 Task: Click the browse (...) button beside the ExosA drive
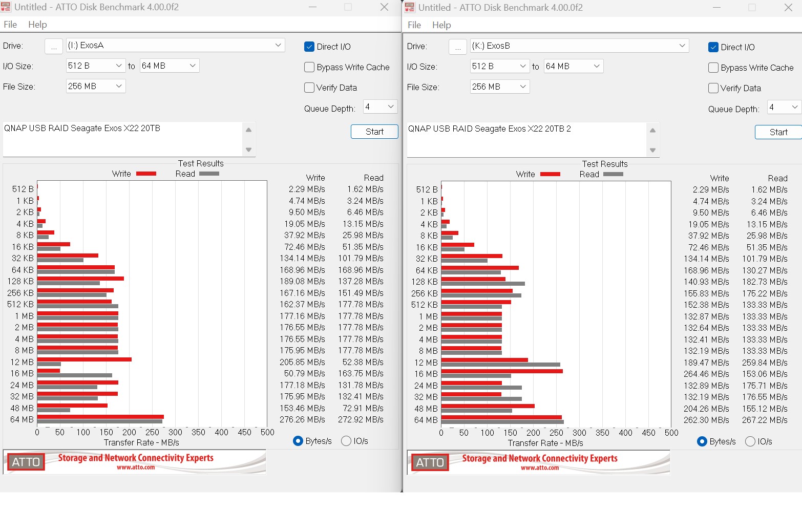pyautogui.click(x=54, y=46)
